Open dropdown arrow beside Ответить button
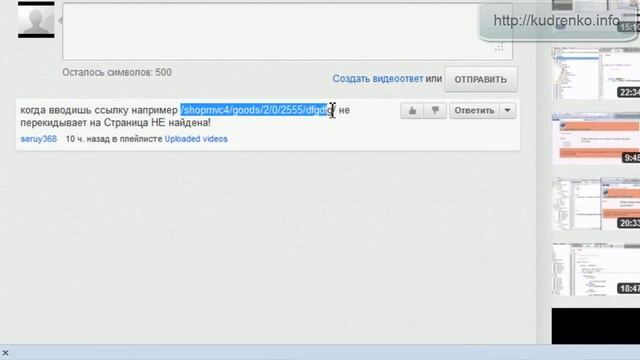 click(x=507, y=111)
